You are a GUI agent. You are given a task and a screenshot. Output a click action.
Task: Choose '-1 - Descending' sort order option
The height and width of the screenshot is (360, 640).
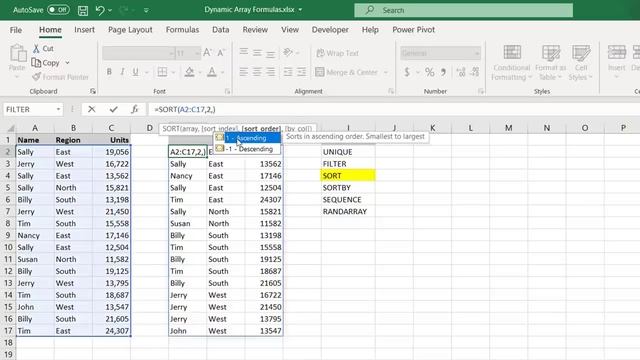click(x=247, y=149)
